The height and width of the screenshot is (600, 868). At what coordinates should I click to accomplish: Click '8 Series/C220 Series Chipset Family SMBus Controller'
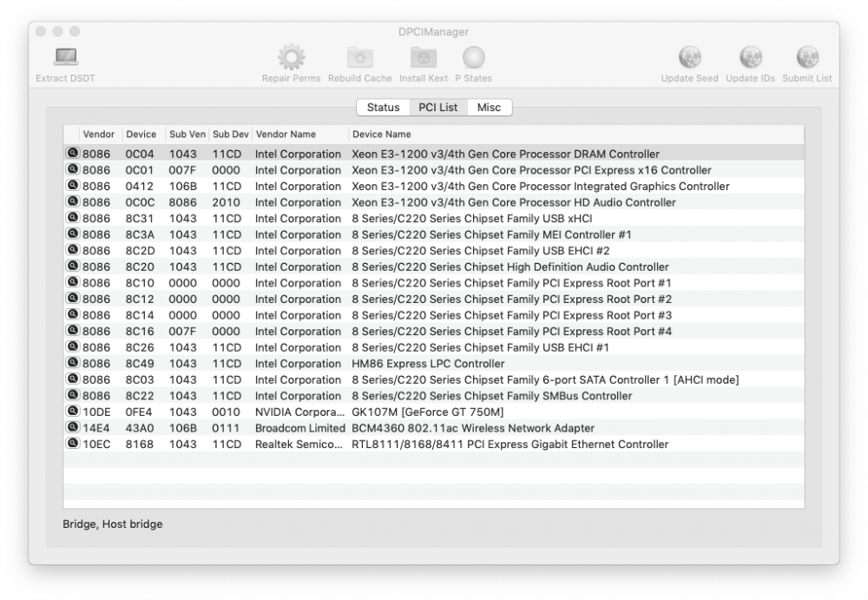click(491, 396)
